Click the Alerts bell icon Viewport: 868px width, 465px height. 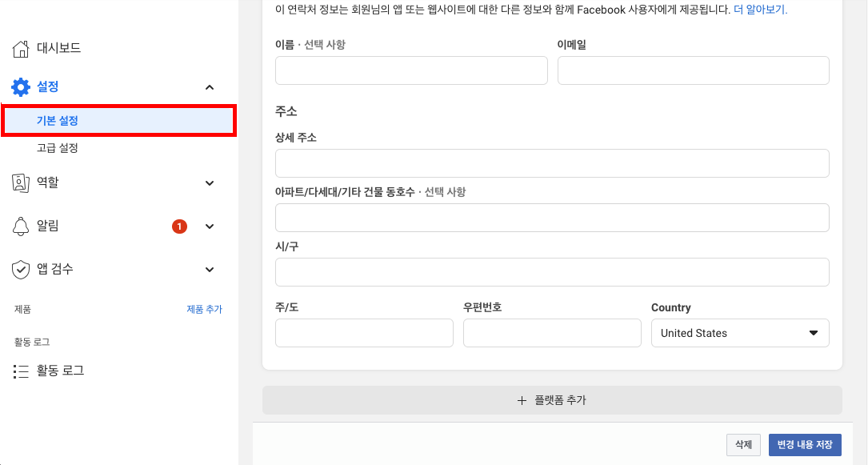pos(21,226)
